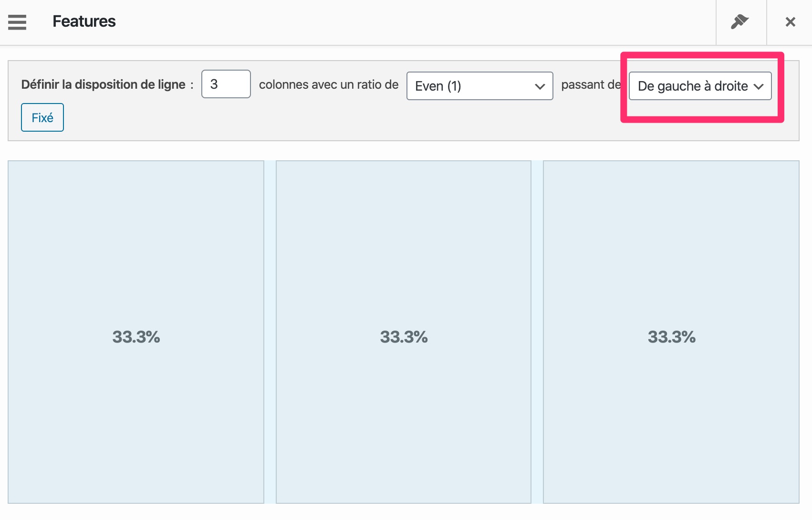
Task: Click the chevron arrow on Even (1) select
Action: point(540,86)
